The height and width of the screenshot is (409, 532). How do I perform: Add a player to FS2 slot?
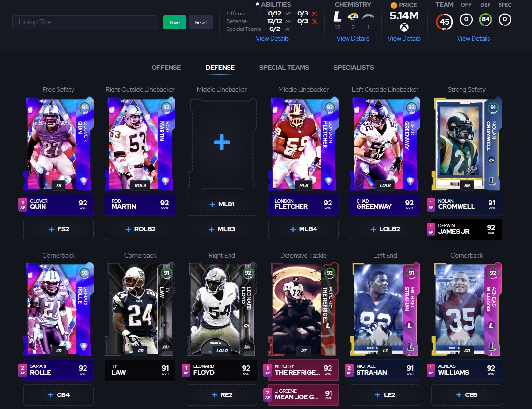tap(58, 229)
